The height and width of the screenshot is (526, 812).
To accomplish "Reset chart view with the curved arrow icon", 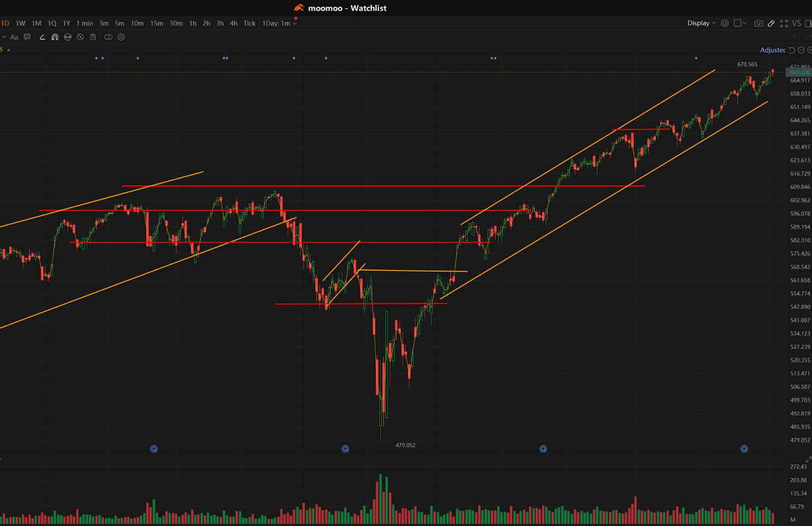I will pyautogui.click(x=792, y=50).
